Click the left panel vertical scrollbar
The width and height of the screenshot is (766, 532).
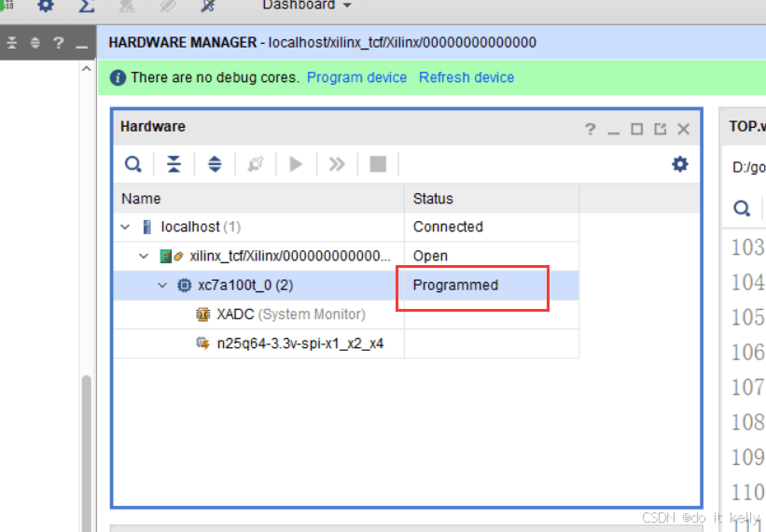(x=87, y=454)
